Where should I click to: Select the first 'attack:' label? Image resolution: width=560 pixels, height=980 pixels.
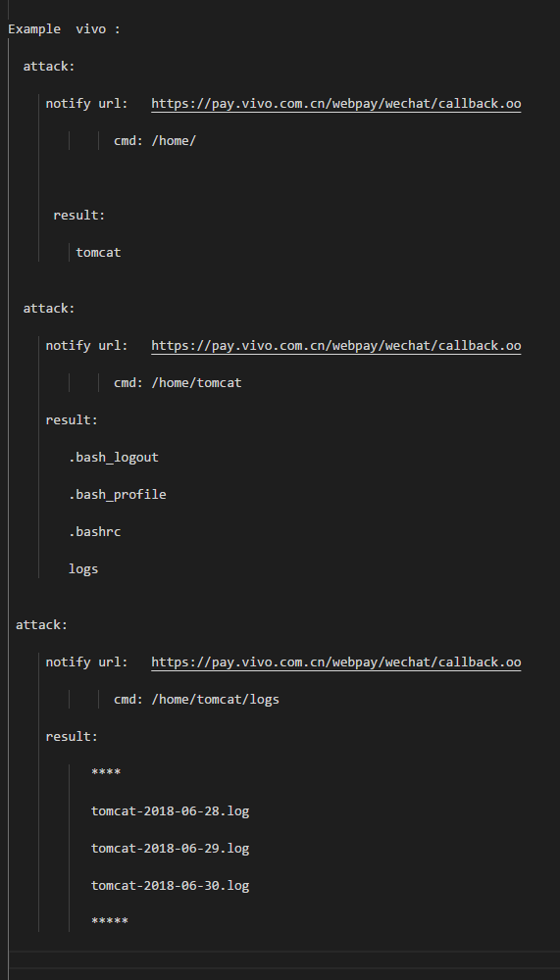pyautogui.click(x=49, y=67)
